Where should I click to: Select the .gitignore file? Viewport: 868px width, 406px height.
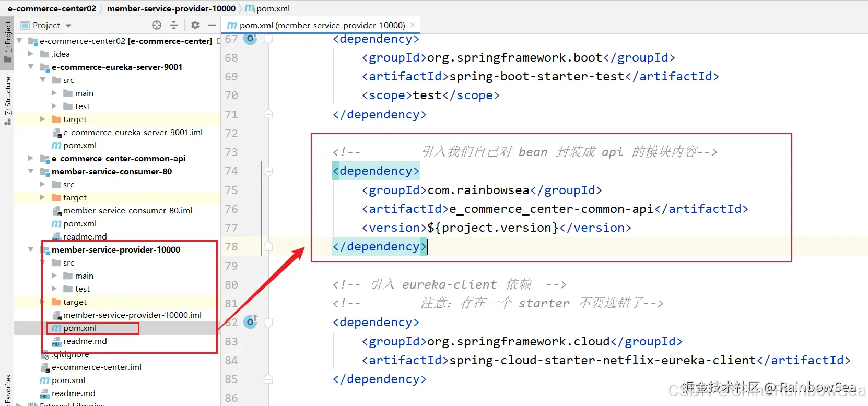pos(71,354)
